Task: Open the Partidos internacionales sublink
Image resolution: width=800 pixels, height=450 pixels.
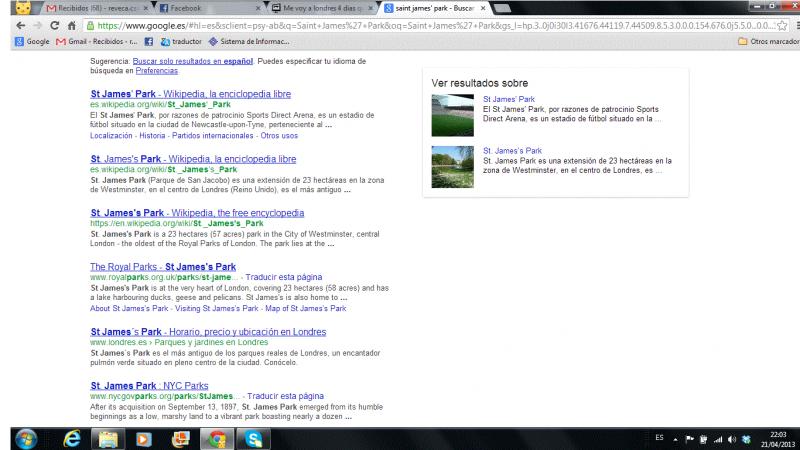Action: [213, 136]
